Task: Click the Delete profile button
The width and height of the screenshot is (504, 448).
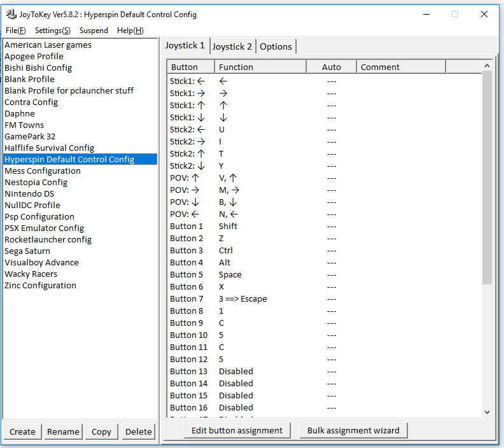Action: click(x=139, y=431)
